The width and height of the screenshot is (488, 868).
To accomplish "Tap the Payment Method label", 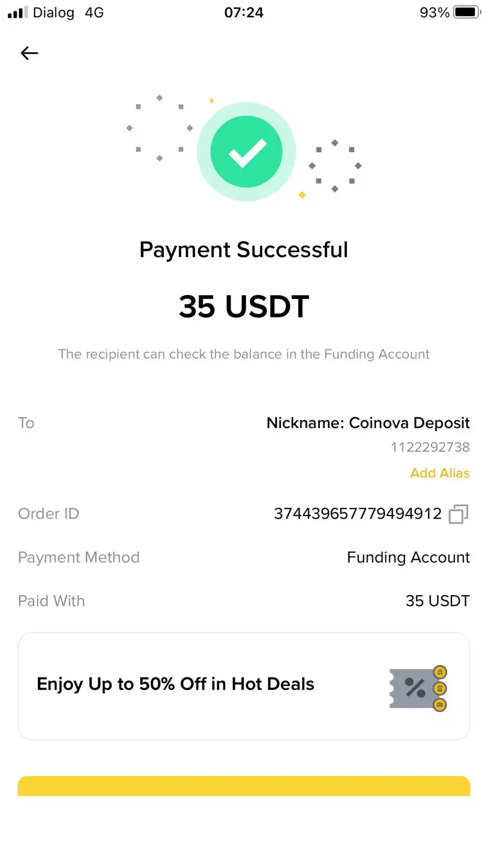I will tap(79, 558).
